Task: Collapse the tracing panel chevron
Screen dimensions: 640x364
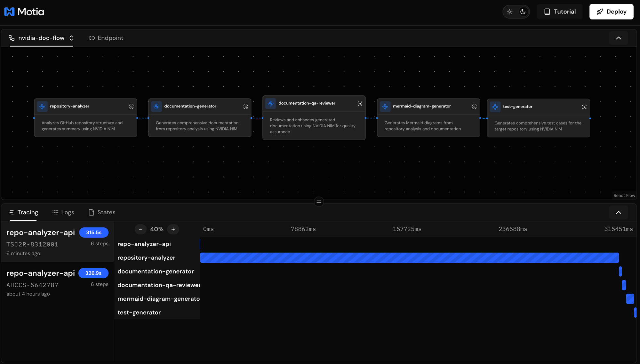Action: pyautogui.click(x=618, y=212)
